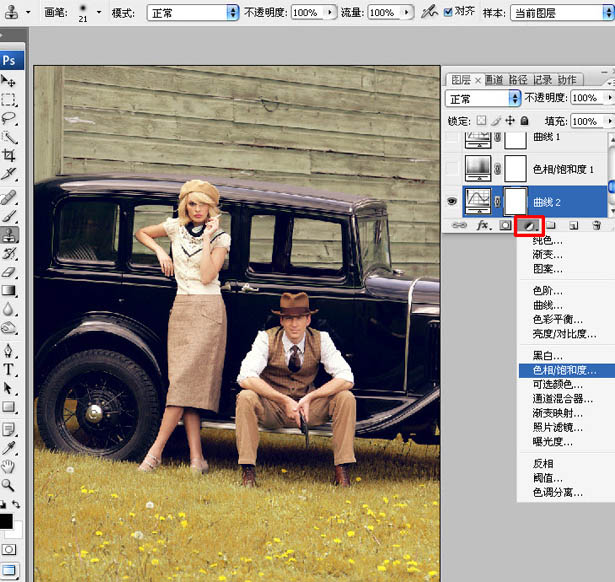The width and height of the screenshot is (615, 582).
Task: Select the Lasso tool
Action: (x=9, y=118)
